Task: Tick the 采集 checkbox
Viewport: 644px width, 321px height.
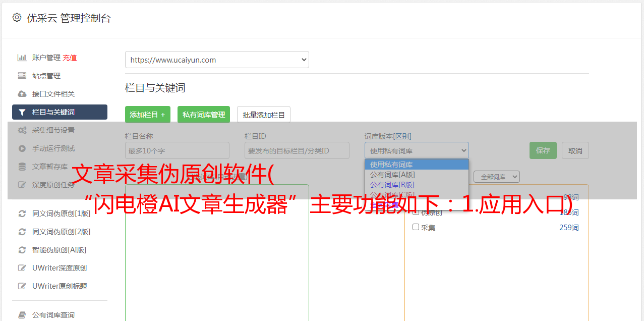Action: (x=416, y=227)
